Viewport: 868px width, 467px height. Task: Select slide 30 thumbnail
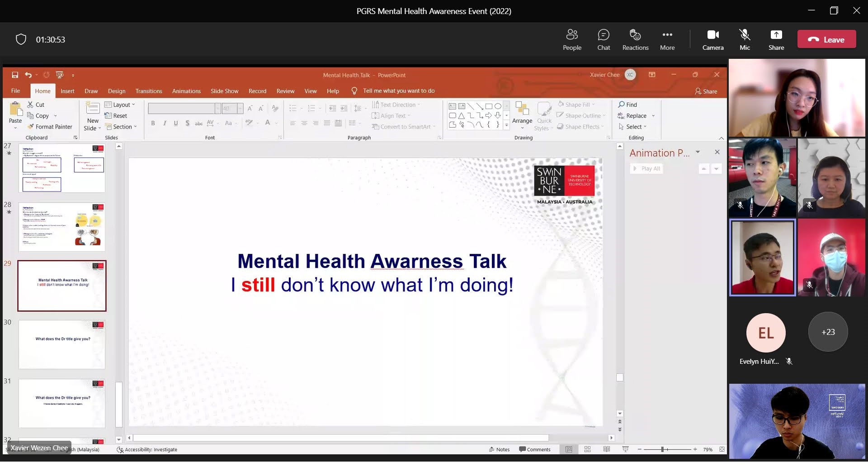[x=62, y=344]
